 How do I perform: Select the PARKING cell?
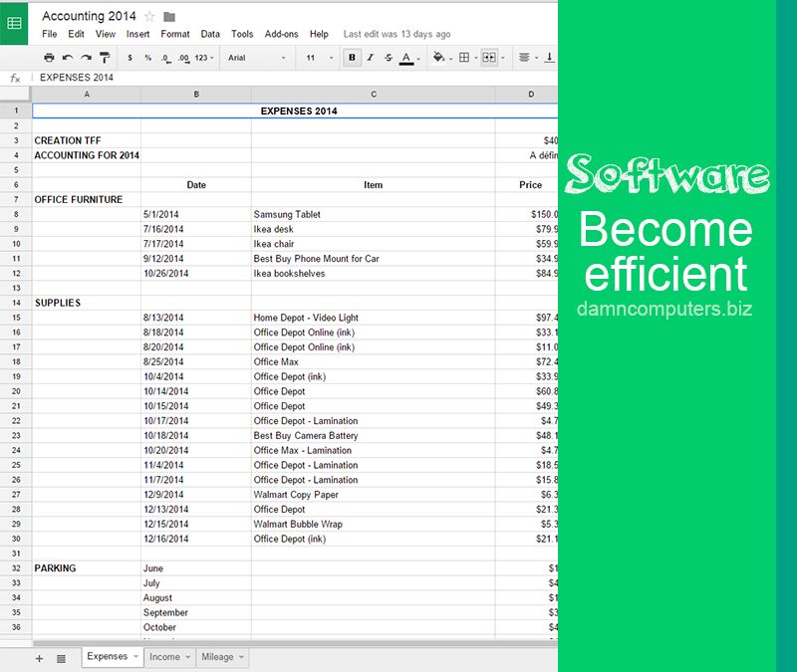[x=87, y=567]
